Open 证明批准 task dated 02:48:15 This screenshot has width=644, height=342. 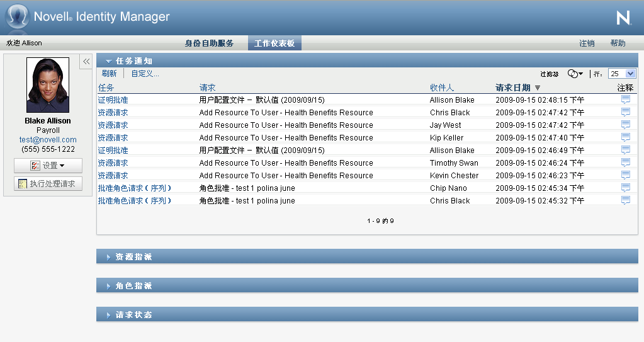tap(113, 100)
